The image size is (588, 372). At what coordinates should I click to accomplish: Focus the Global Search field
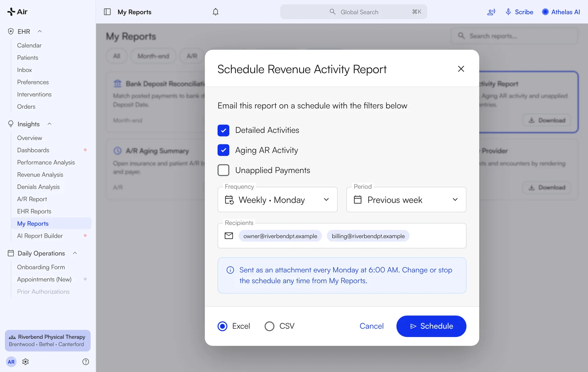pos(354,12)
